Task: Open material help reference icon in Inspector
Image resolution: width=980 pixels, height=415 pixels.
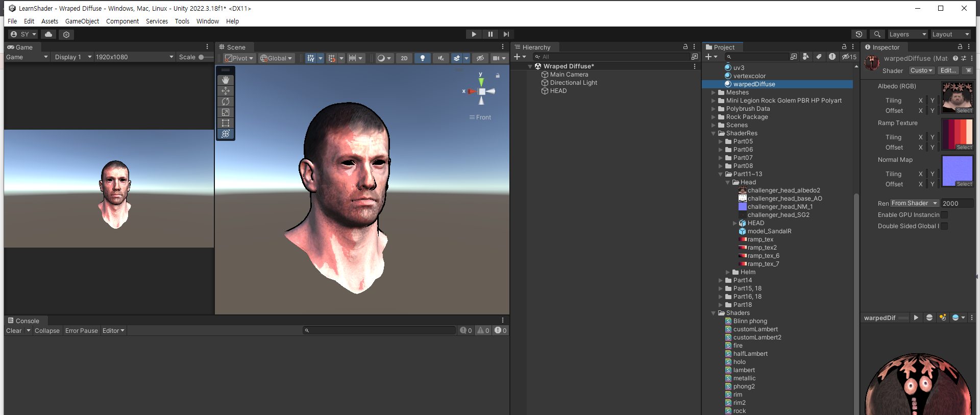Action: (x=955, y=58)
